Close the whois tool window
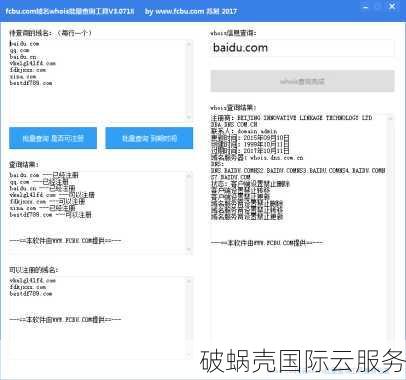Image resolution: width=406 pixels, height=380 pixels. (x=392, y=7)
